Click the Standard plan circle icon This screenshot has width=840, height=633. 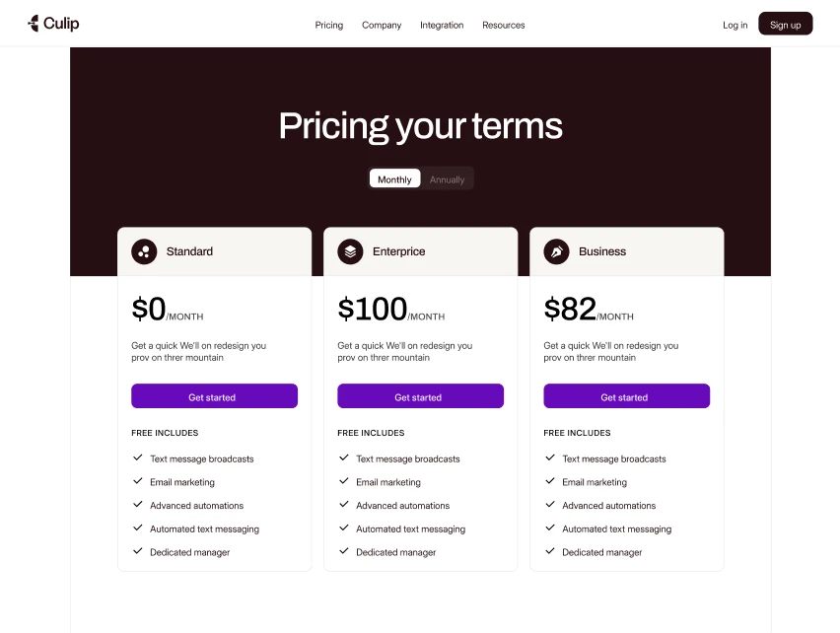(x=144, y=251)
